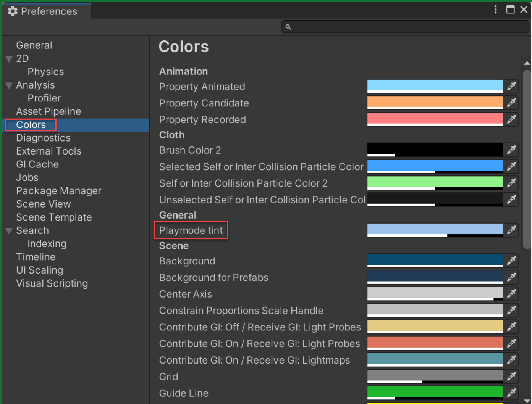Open the three-dot window options menu
532x404 pixels.
tap(495, 10)
